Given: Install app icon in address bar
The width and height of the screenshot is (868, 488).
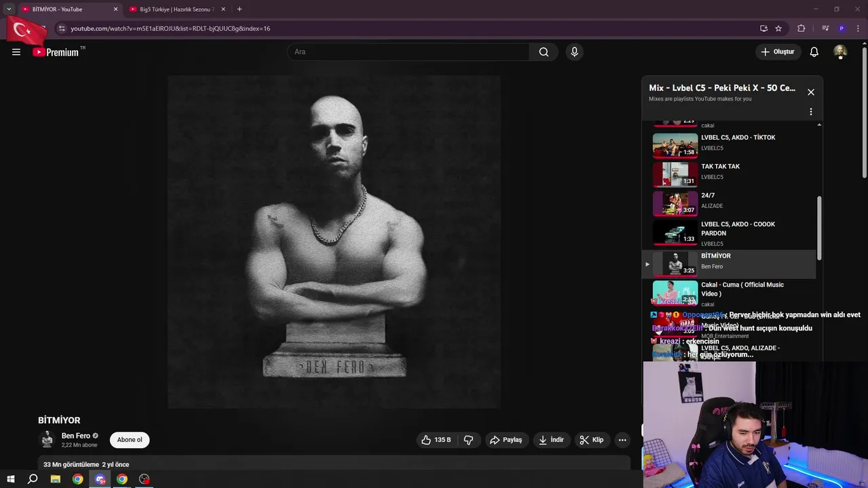Looking at the screenshot, I should (764, 28).
